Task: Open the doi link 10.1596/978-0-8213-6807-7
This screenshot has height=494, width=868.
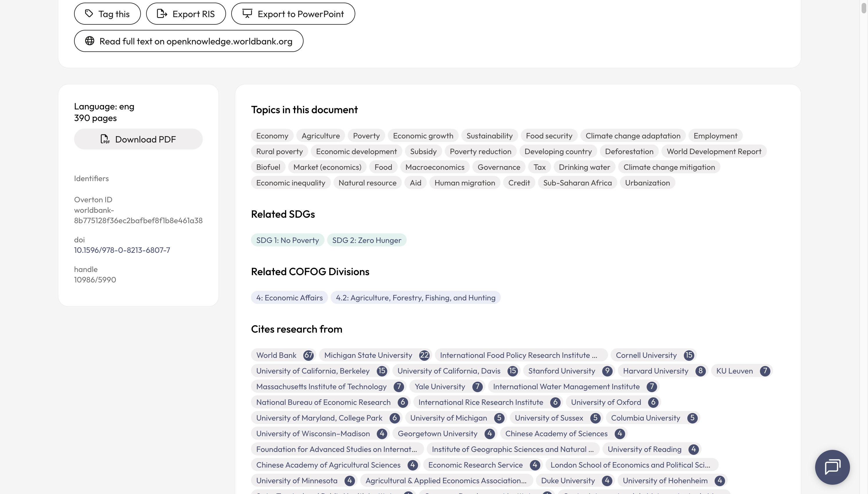Action: pos(122,250)
